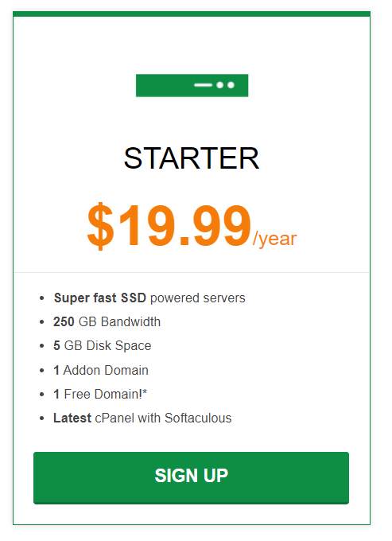
Task: Click the green bar atop the card
Action: pos(192,14)
